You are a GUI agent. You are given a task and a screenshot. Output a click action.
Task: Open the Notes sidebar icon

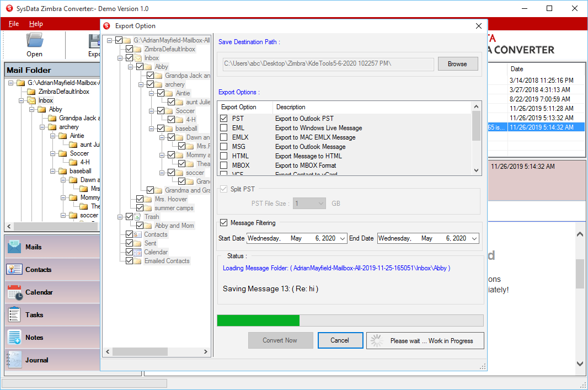tap(14, 337)
